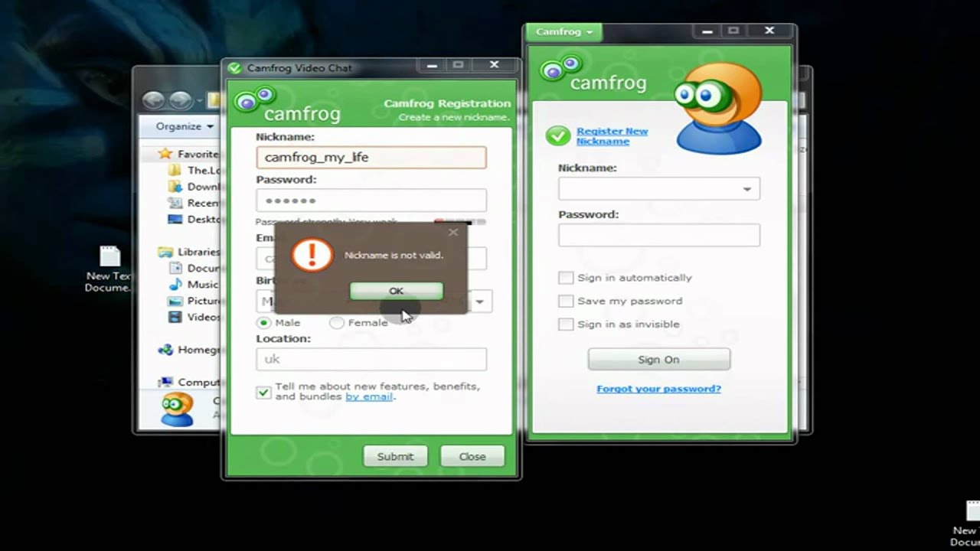
Task: Click OK in the nickname error dialog
Action: [396, 291]
